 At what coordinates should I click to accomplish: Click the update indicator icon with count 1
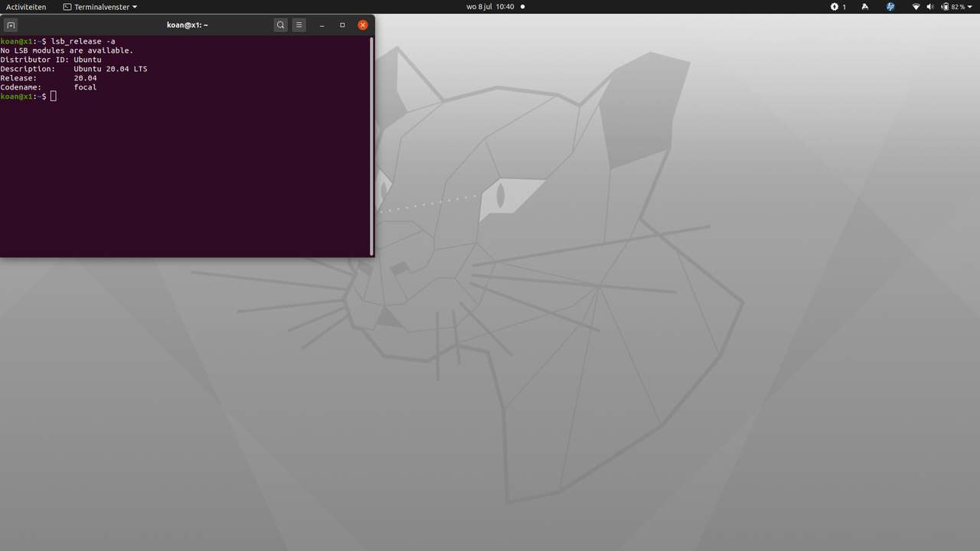tap(838, 7)
